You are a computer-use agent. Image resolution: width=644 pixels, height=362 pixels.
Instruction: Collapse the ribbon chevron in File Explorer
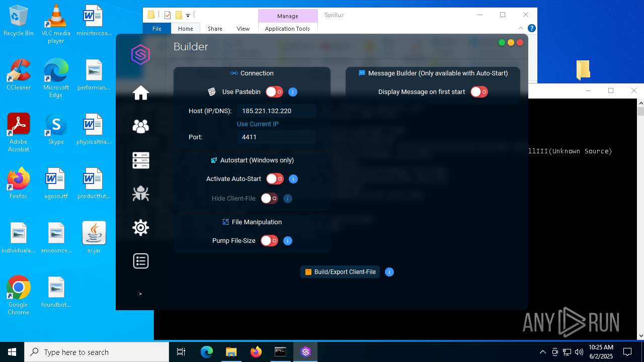(521, 28)
